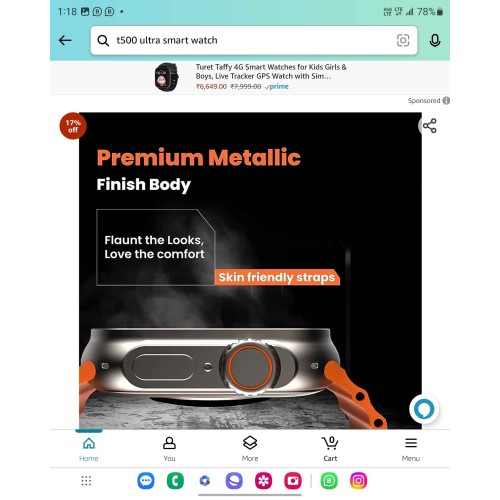Tap the back arrow beside search bar

click(65, 41)
